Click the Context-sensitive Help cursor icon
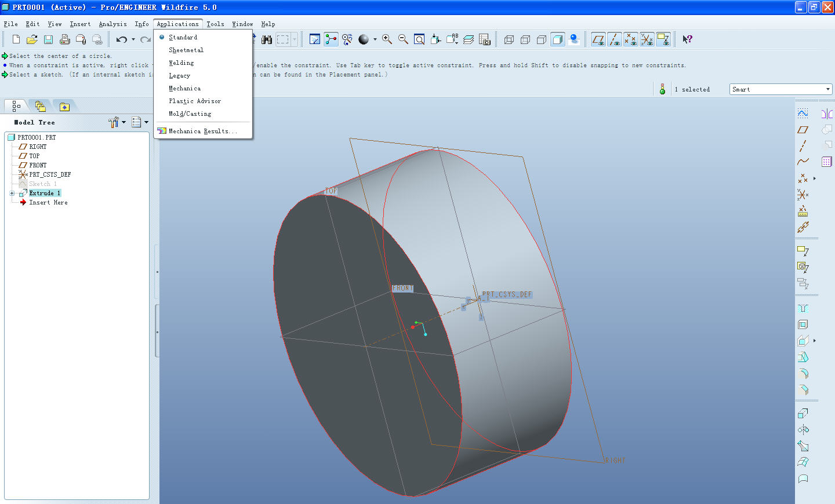 tap(687, 39)
